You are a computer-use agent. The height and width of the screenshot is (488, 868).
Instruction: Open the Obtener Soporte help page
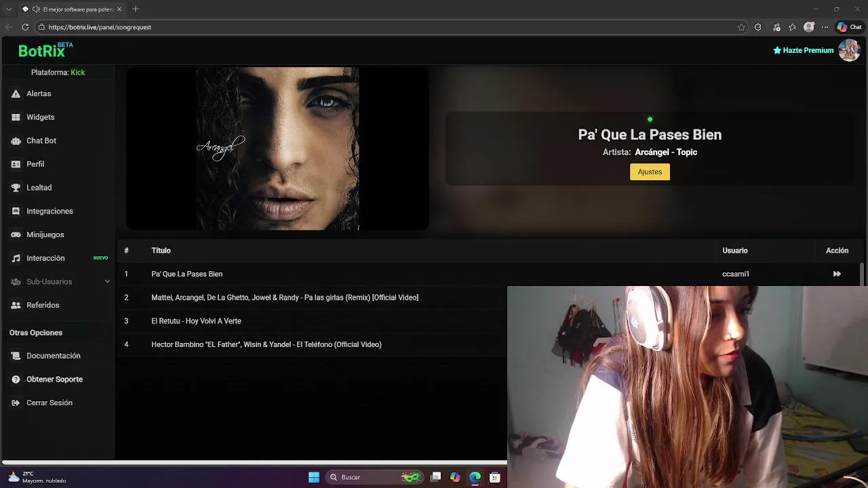(x=54, y=380)
